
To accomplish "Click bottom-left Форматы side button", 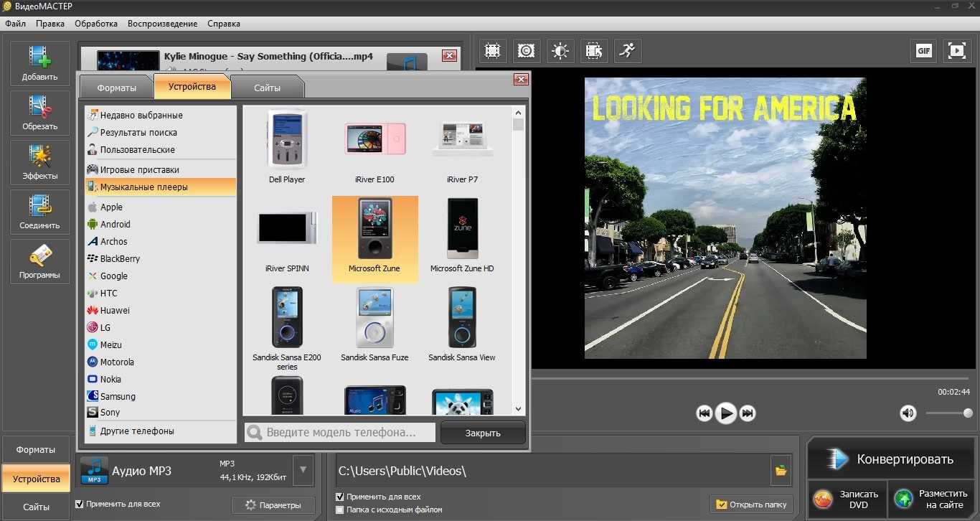I will pos(36,449).
